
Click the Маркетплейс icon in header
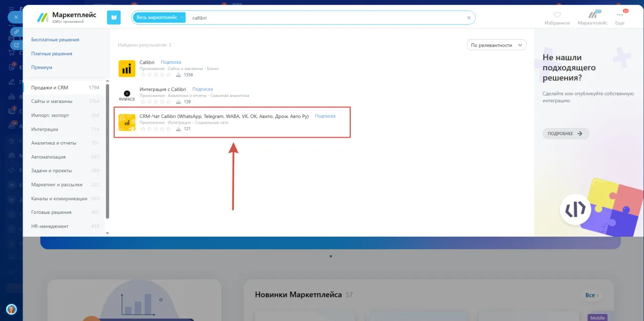tap(592, 15)
